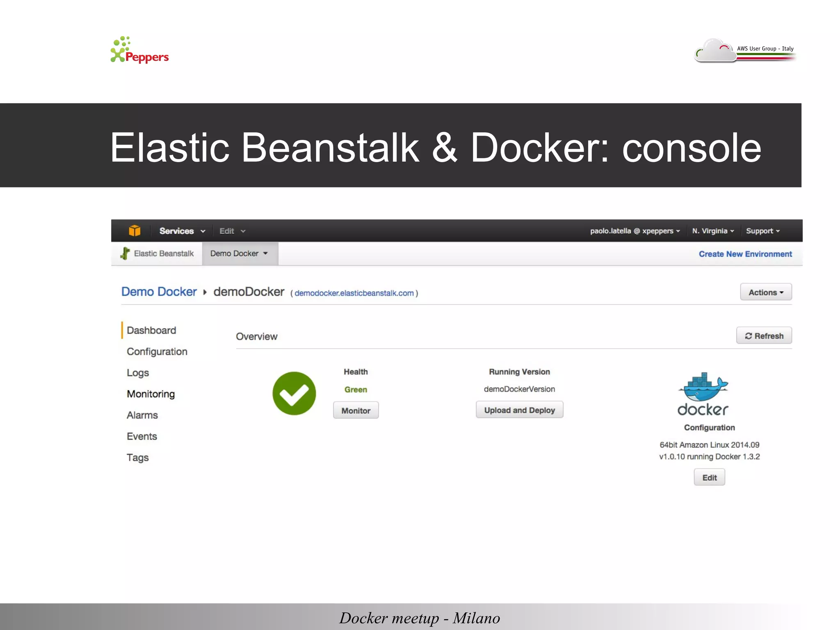Click the Monitor button under Health
Viewport: 840px width, 630px height.
click(356, 410)
